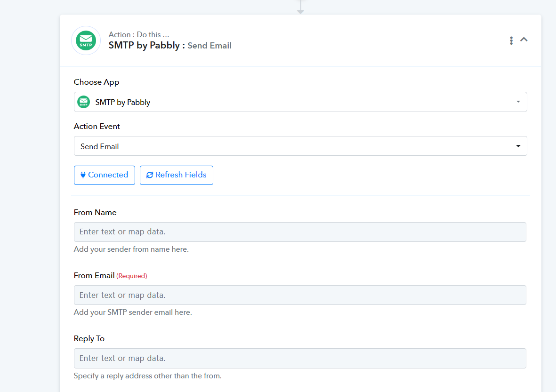The width and height of the screenshot is (556, 392).
Task: Click the 'Add your sender from name here.' hint
Action: (131, 249)
